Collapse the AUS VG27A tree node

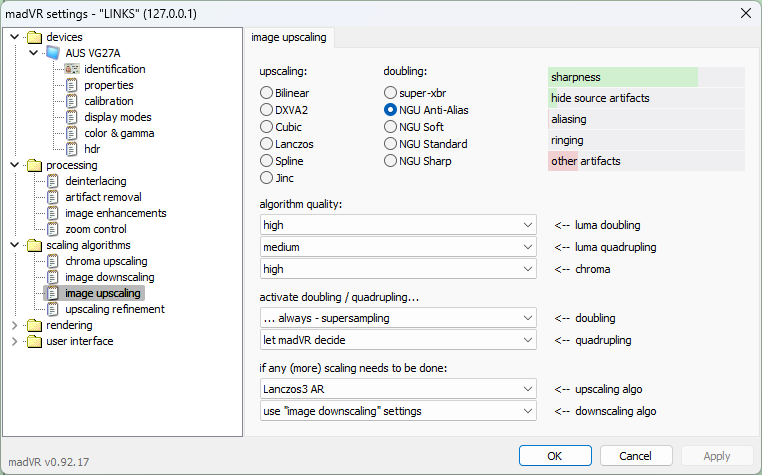(x=34, y=53)
